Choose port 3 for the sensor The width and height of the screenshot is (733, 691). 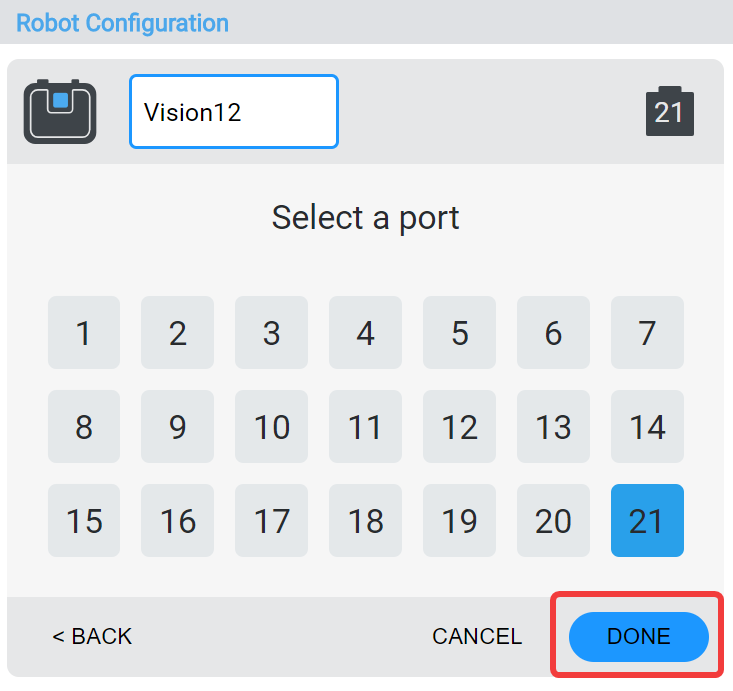[272, 332]
